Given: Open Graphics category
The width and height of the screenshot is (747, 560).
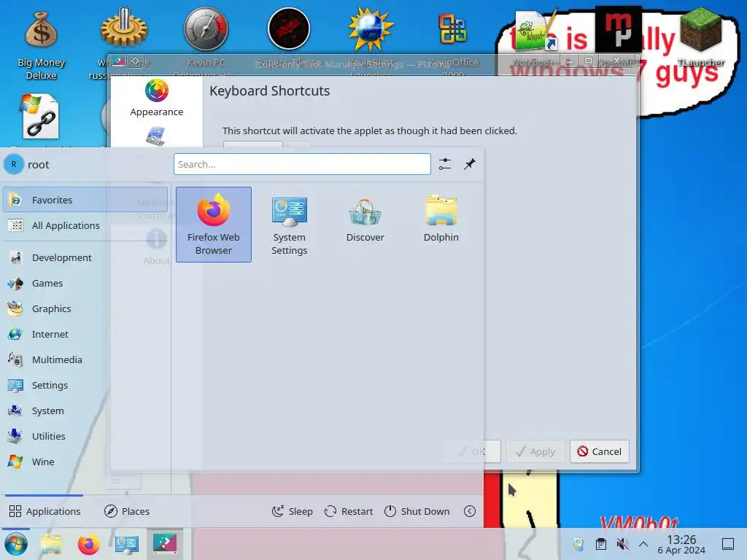Looking at the screenshot, I should tap(85, 308).
